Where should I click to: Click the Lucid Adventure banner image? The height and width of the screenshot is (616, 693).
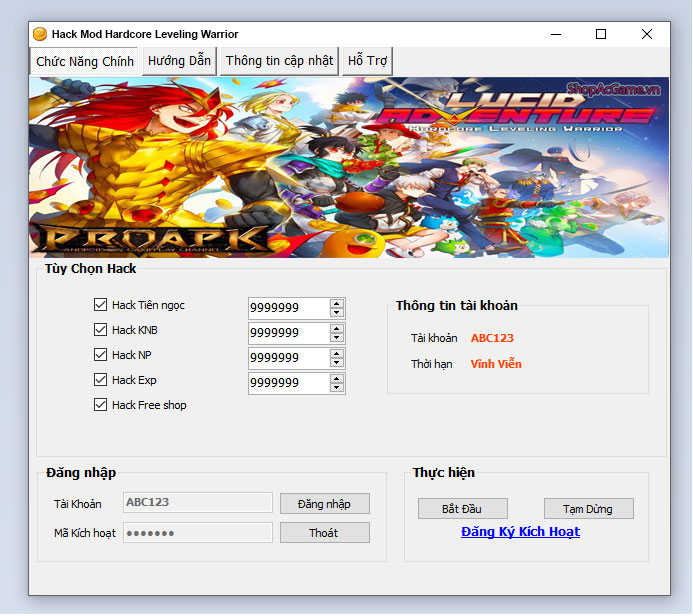pyautogui.click(x=349, y=167)
